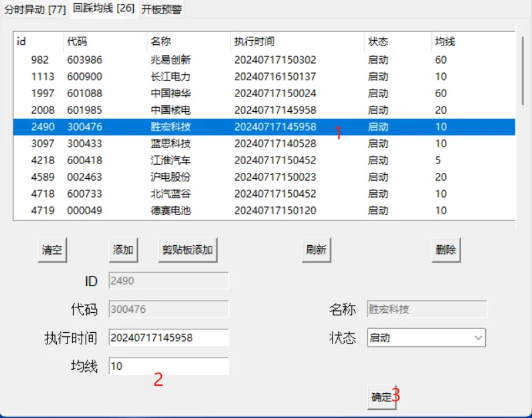The image size is (532, 418).
Task: Click execution time 20240717150023
Action: (275, 177)
